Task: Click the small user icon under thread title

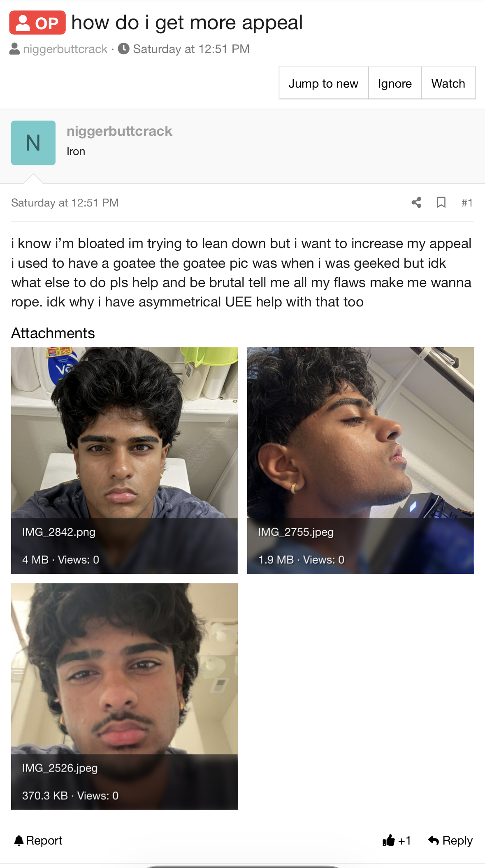Action: 14,49
